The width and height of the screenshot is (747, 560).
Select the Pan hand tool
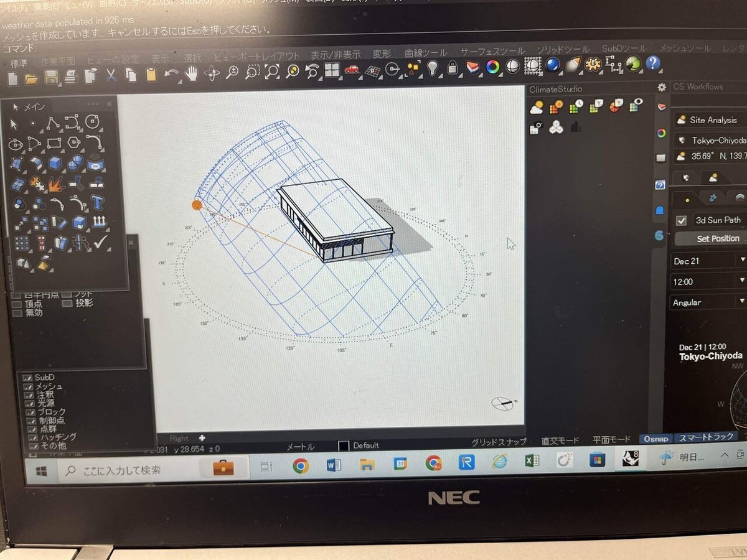click(191, 73)
